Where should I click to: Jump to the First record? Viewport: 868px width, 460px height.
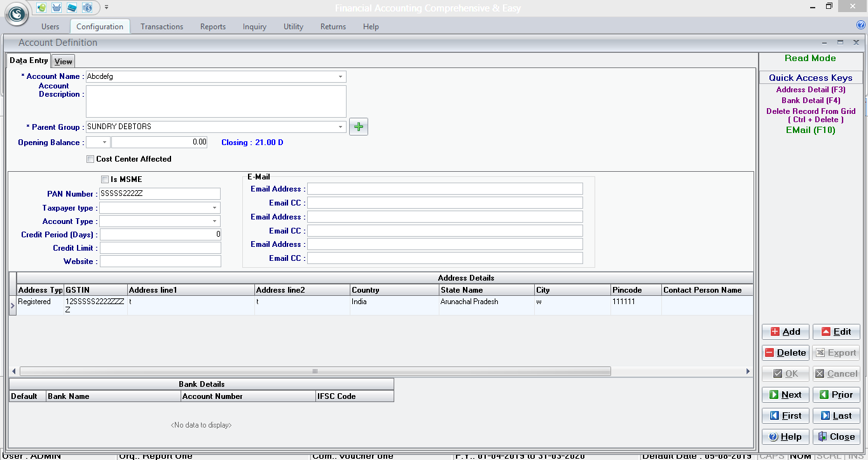point(785,415)
